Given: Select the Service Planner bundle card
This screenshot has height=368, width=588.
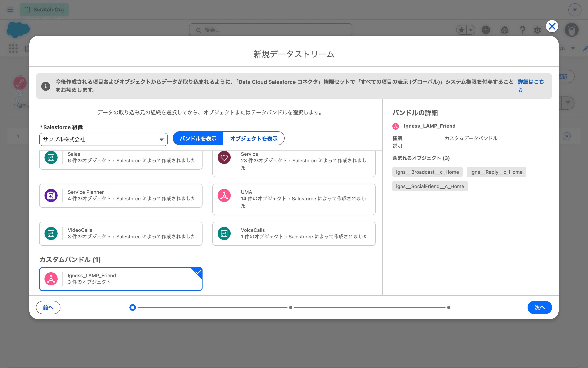Looking at the screenshot, I should tap(121, 196).
